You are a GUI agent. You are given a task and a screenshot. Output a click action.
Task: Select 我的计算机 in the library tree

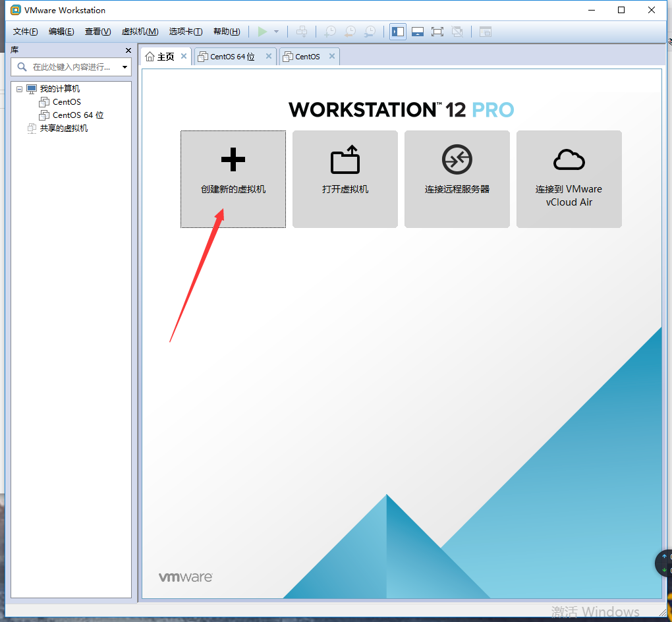click(60, 89)
